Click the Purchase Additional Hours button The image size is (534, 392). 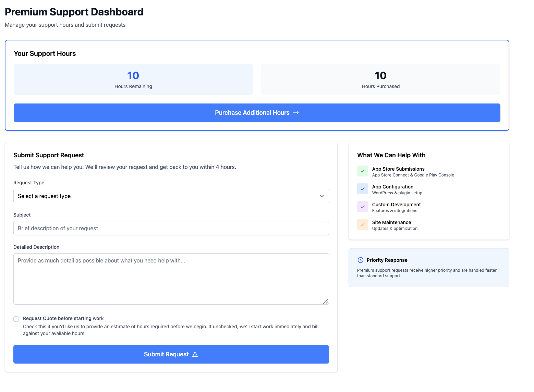pos(257,112)
